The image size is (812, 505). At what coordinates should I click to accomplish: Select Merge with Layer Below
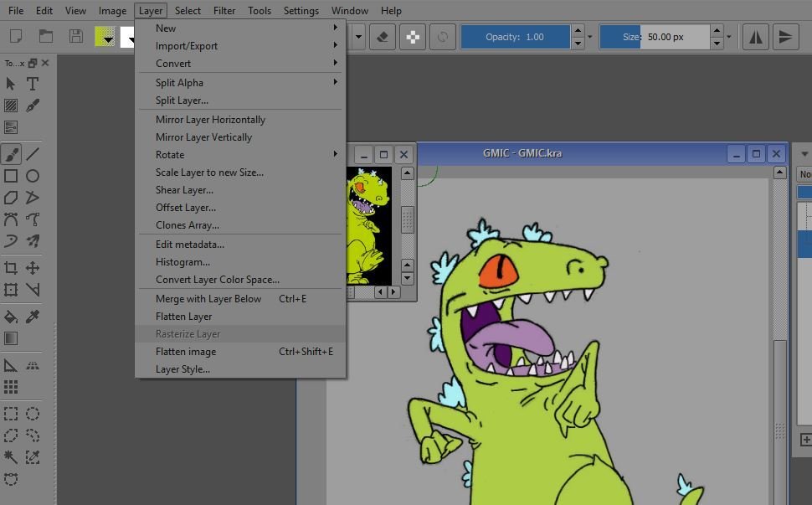coord(240,298)
